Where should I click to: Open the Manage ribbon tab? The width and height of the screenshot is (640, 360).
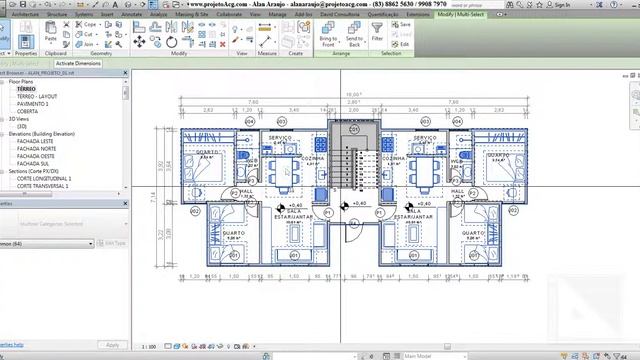(x=277, y=14)
